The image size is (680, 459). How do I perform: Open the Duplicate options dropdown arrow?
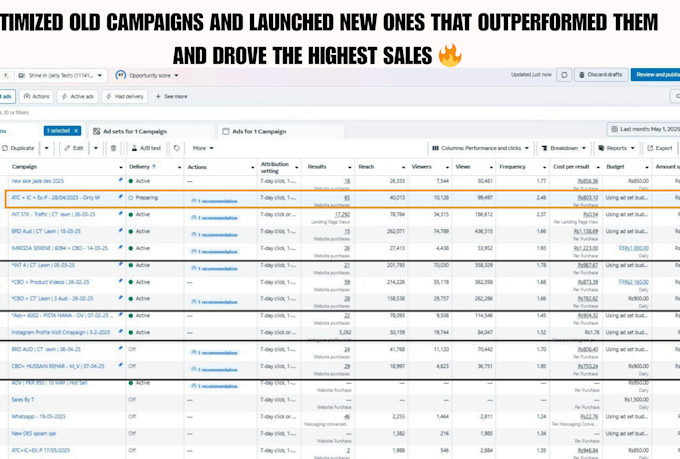(x=46, y=148)
